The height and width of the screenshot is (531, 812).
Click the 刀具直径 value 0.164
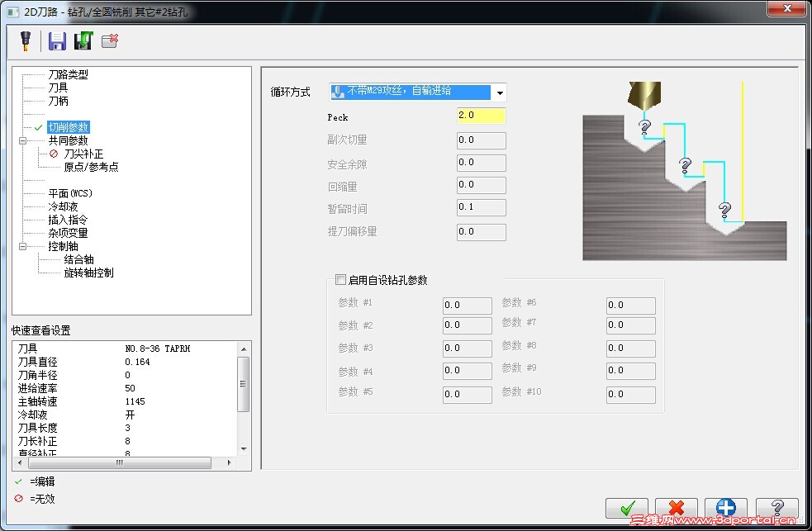coord(137,363)
